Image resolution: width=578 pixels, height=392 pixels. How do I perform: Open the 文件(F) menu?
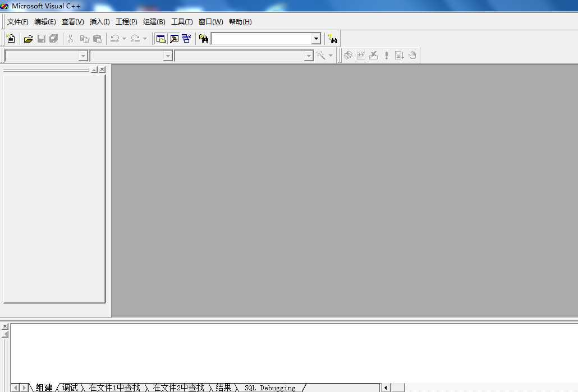pyautogui.click(x=18, y=22)
